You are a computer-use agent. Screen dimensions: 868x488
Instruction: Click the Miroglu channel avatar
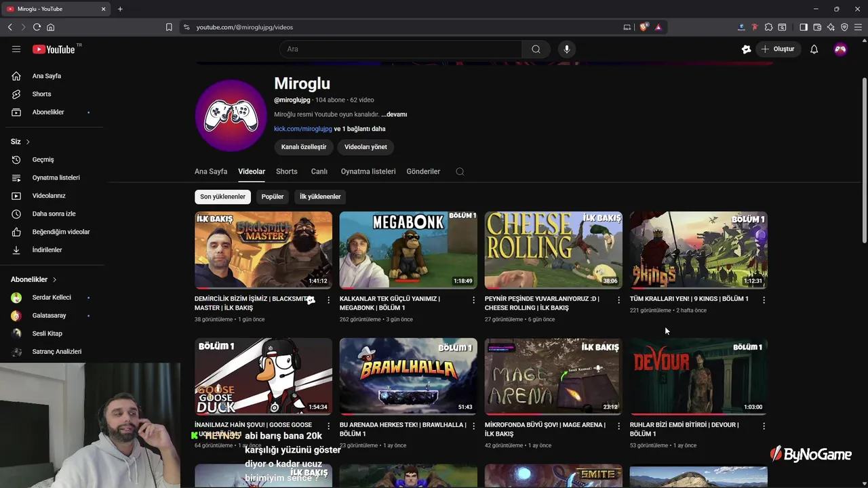pos(231,115)
